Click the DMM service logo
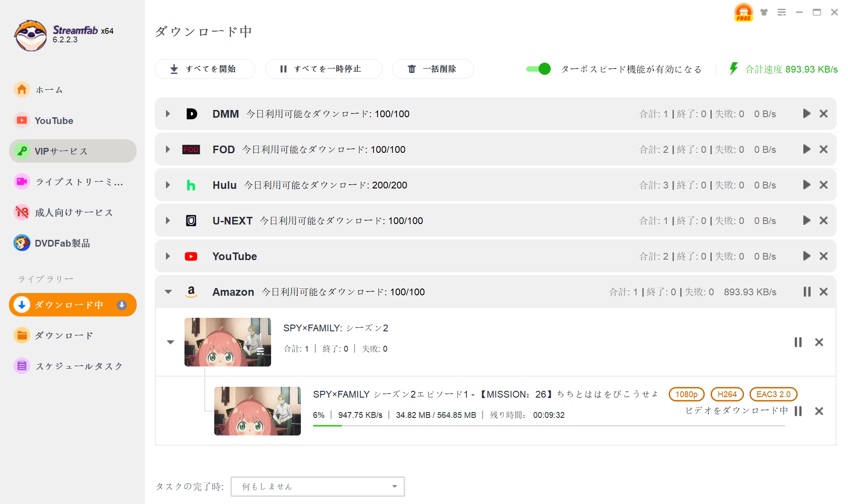Screen dimensions: 848x504 pyautogui.click(x=191, y=114)
